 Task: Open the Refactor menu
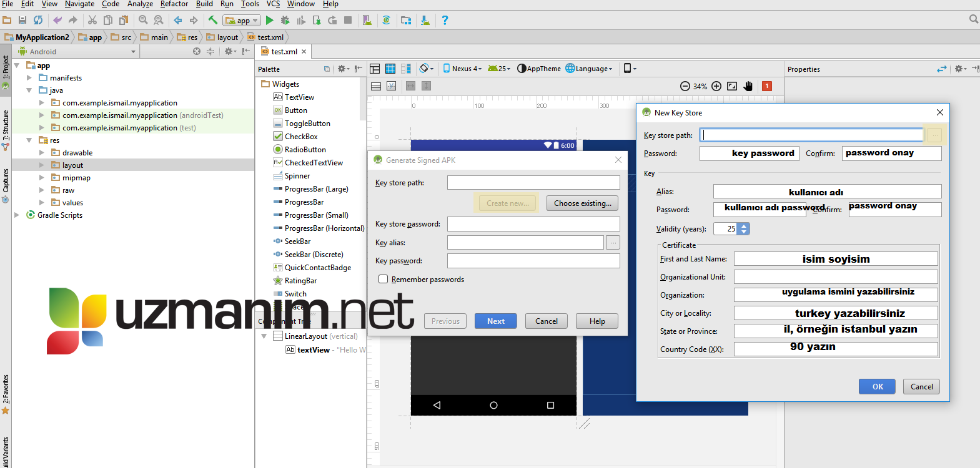click(174, 4)
